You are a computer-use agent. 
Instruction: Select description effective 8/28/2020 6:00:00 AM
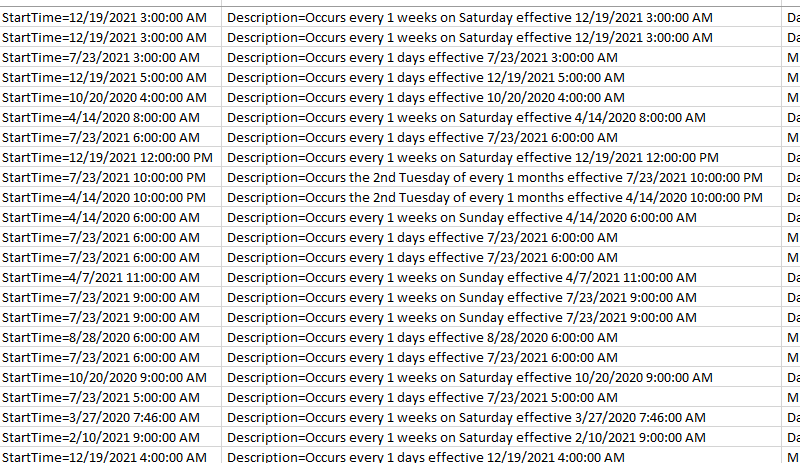click(502, 337)
